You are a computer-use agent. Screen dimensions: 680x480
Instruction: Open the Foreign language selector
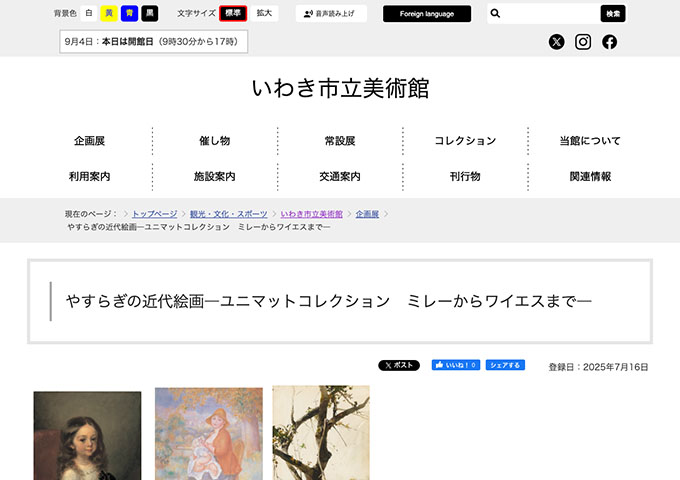[426, 14]
